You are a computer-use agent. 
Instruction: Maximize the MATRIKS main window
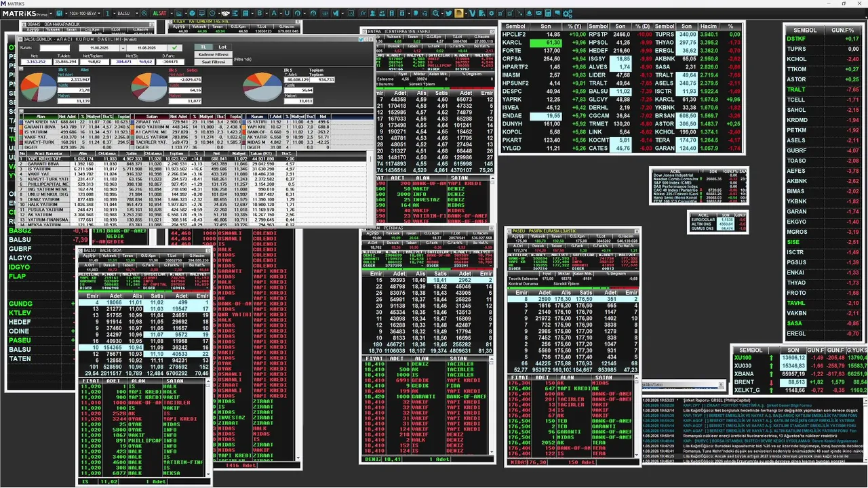pos(843,3)
